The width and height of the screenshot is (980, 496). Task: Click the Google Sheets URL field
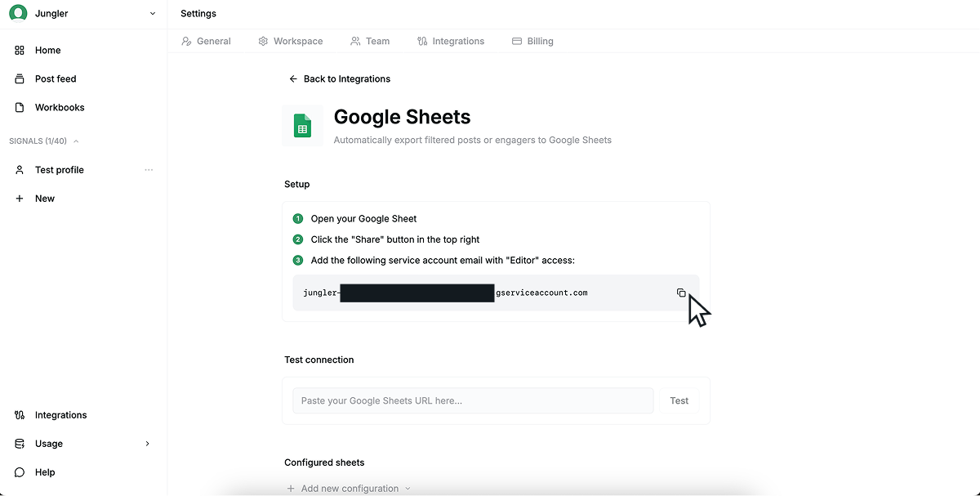473,400
